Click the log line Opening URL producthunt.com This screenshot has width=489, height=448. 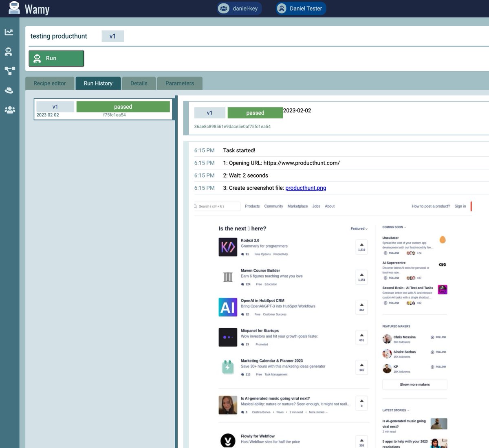click(x=281, y=163)
